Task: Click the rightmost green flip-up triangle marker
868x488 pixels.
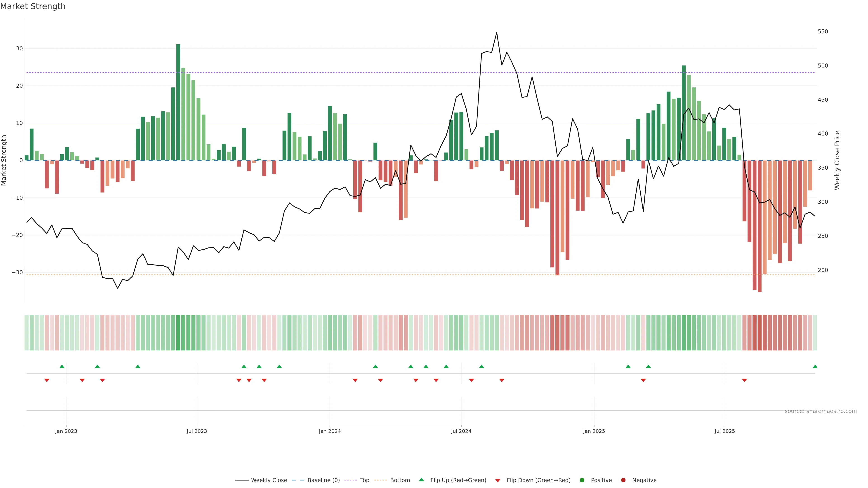Action: pyautogui.click(x=815, y=366)
